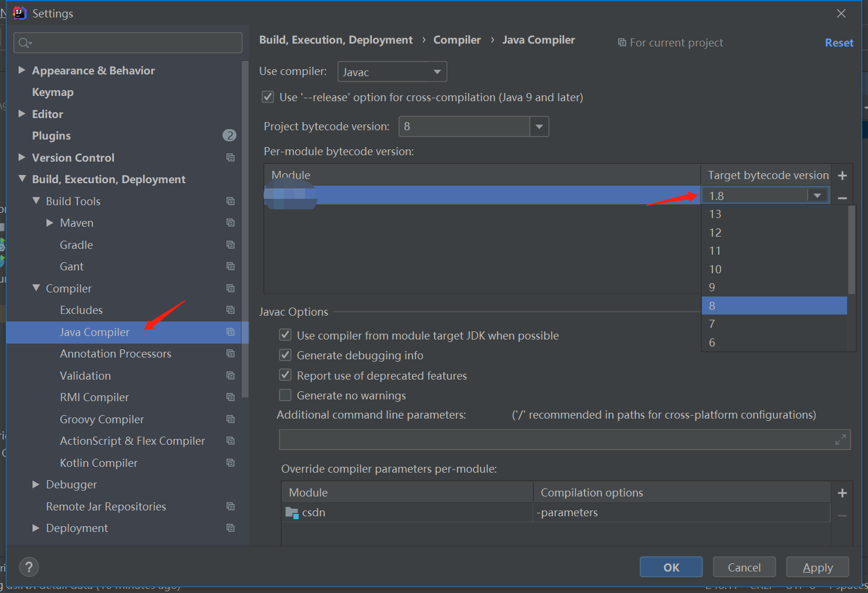Image resolution: width=868 pixels, height=593 pixels.
Task: Expand the additional command line parameters field
Action: tap(840, 440)
